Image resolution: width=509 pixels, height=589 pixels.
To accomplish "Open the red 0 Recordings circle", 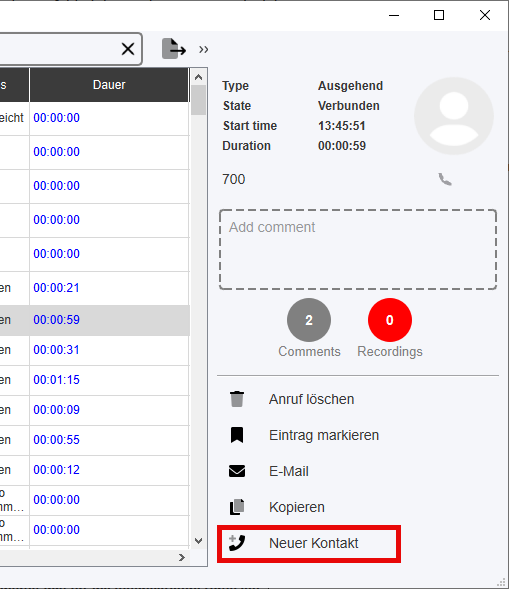I will tap(390, 320).
